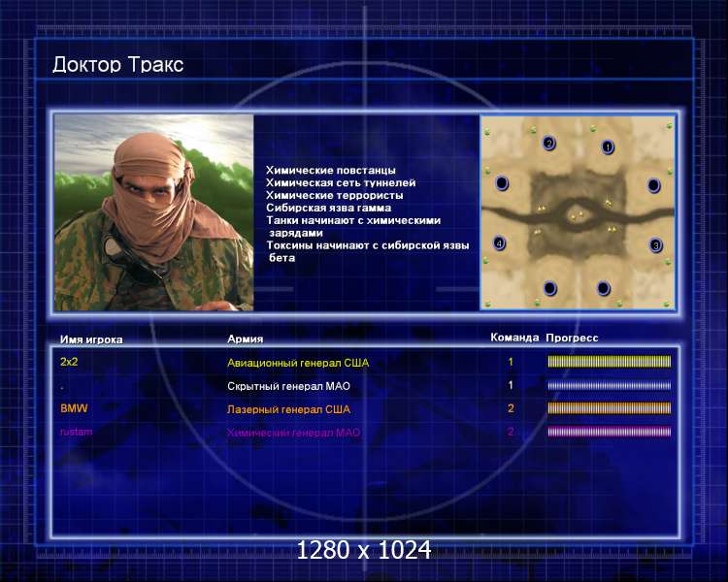Click Авиационный генерал США army entry

point(298,363)
